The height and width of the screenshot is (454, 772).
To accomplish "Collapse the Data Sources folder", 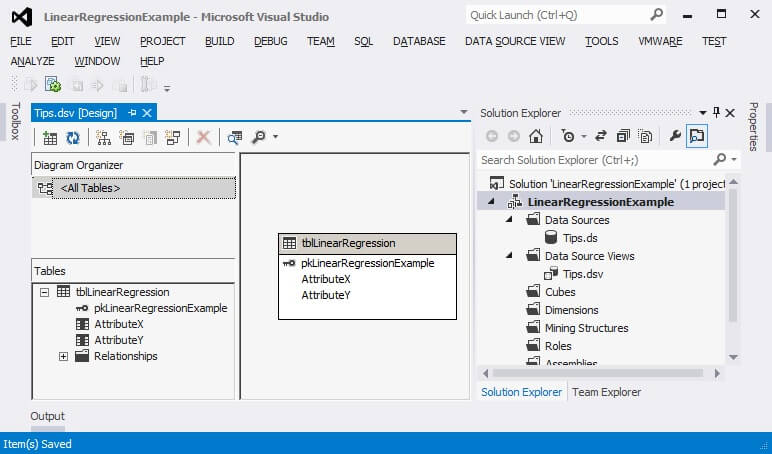I will click(x=508, y=220).
